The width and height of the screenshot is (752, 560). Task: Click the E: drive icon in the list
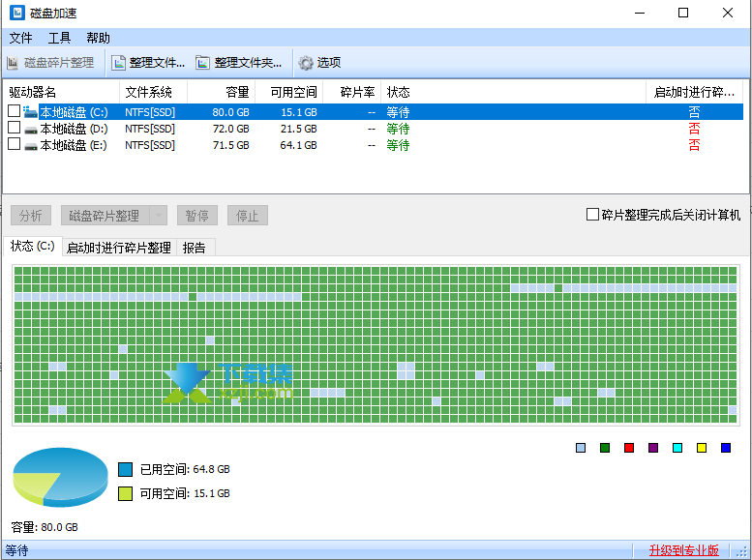31,146
